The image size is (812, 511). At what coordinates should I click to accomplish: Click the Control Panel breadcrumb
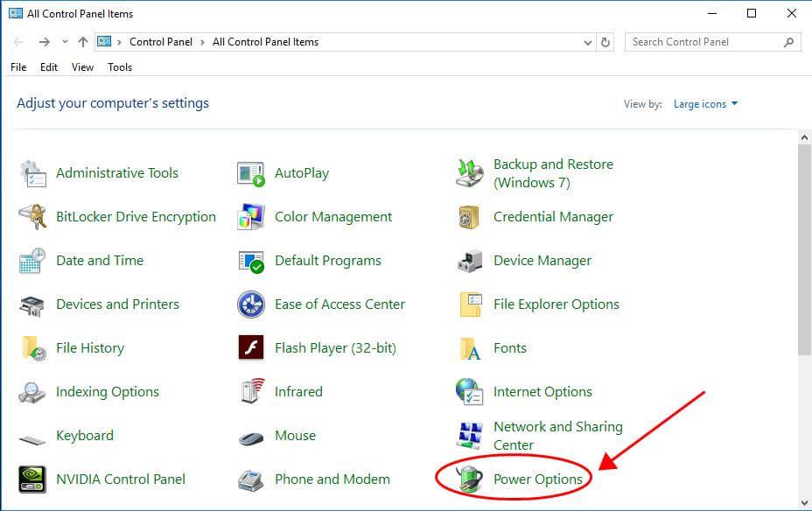160,43
